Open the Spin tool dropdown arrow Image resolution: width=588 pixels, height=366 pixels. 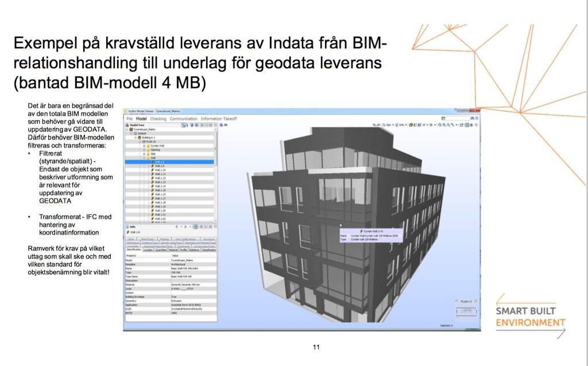click(394, 125)
